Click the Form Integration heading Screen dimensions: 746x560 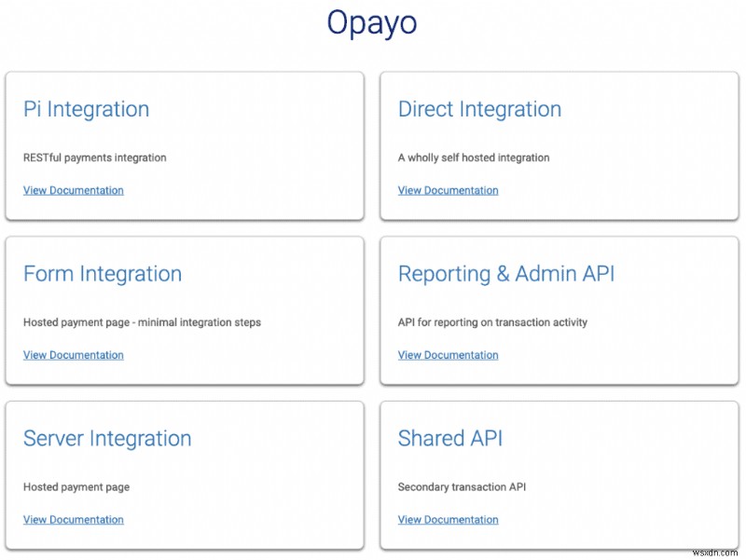pos(103,274)
